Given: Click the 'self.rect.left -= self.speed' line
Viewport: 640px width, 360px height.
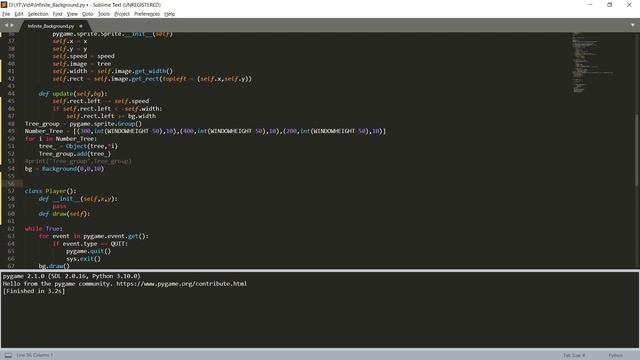Looking at the screenshot, I should tap(100, 101).
